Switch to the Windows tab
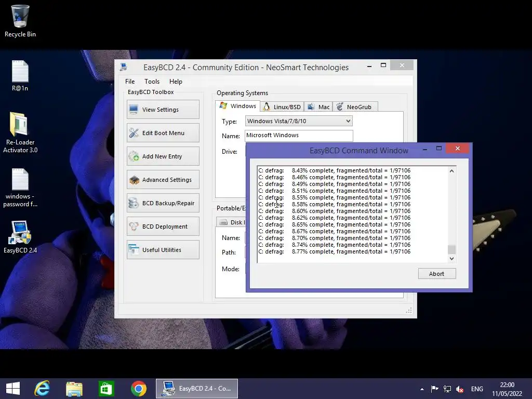 238,106
